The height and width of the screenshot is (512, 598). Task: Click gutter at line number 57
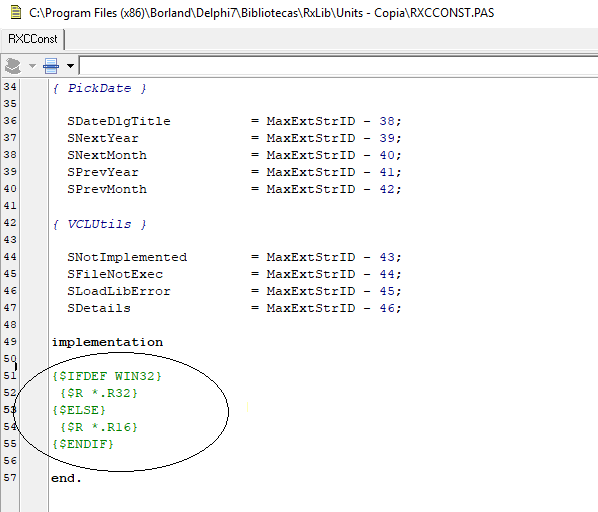point(10,478)
